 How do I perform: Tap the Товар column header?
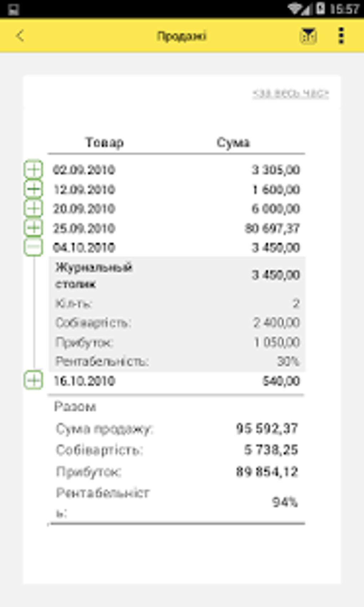coord(104,142)
